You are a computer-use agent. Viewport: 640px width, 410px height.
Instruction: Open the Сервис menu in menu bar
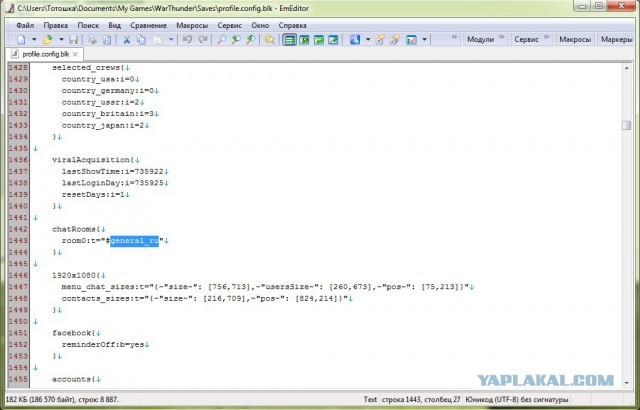(x=229, y=25)
